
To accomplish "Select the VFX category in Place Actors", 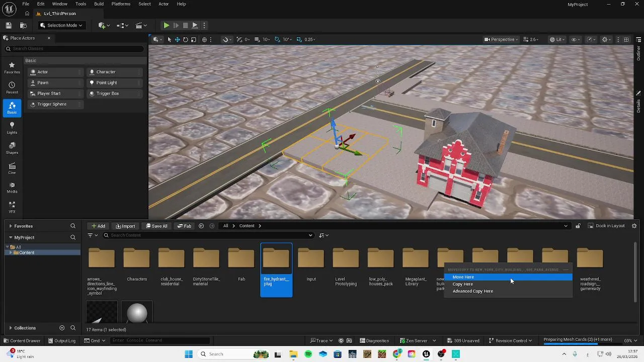I will [x=12, y=206].
